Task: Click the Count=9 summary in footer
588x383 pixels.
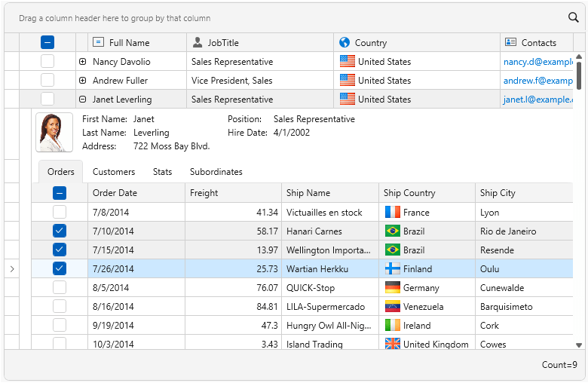Action: pos(559,365)
